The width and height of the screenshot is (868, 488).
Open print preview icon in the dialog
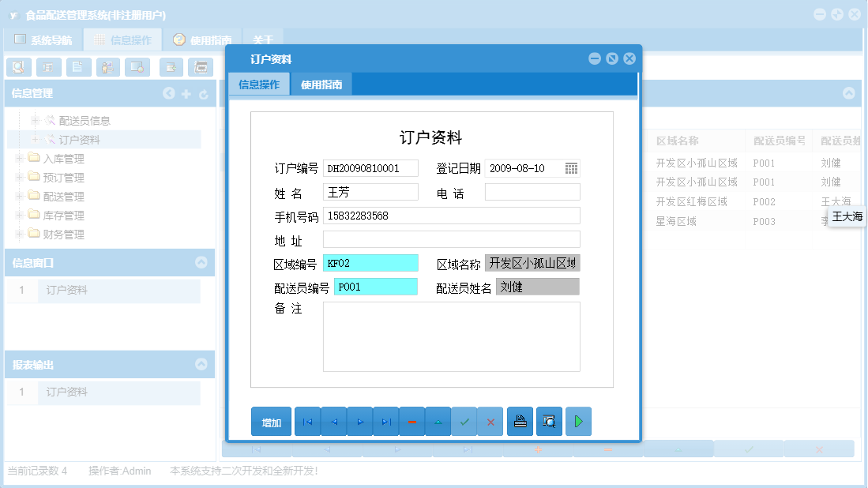pos(548,421)
